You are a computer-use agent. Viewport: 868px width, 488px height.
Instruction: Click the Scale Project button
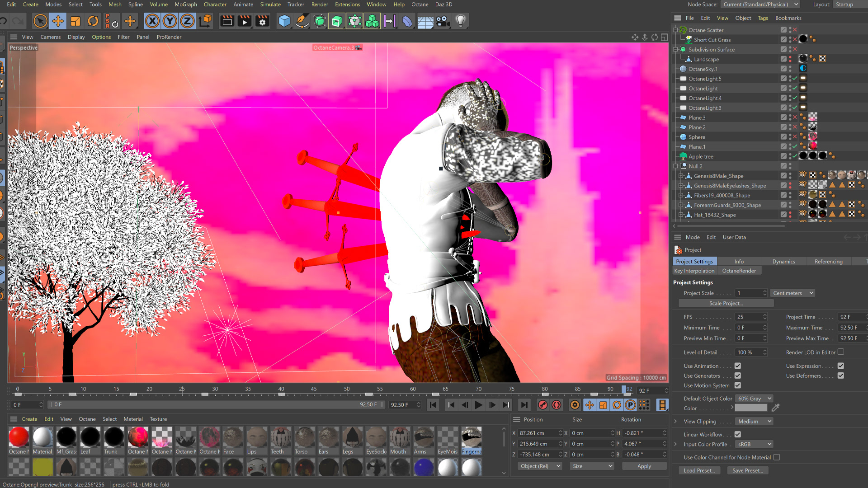tap(726, 304)
